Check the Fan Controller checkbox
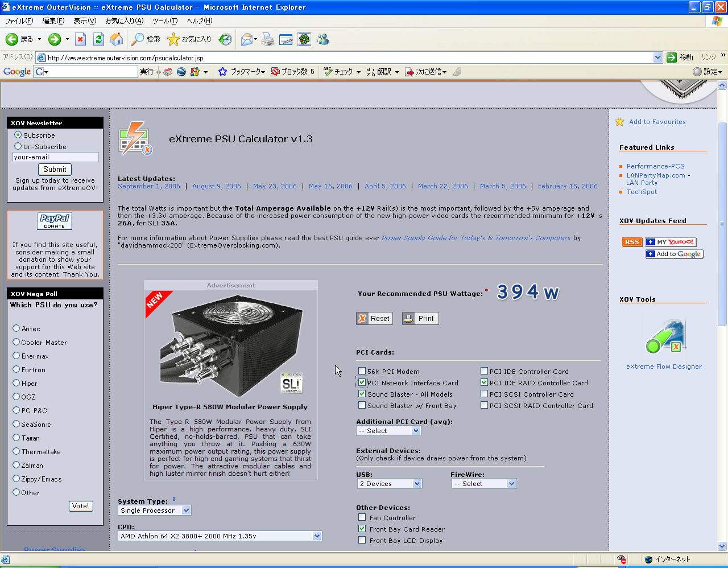The height and width of the screenshot is (568, 728). point(362,517)
